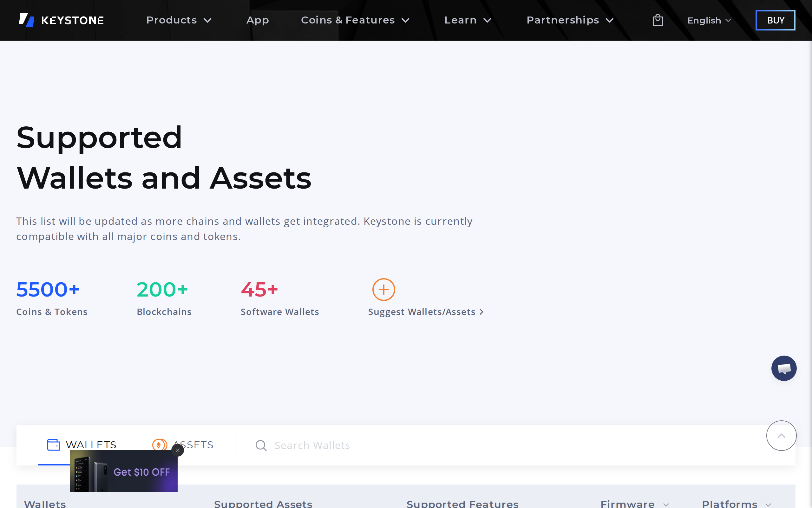Click the Get $10 OFF banner
Viewport: 812px width, 508px height.
[123, 471]
